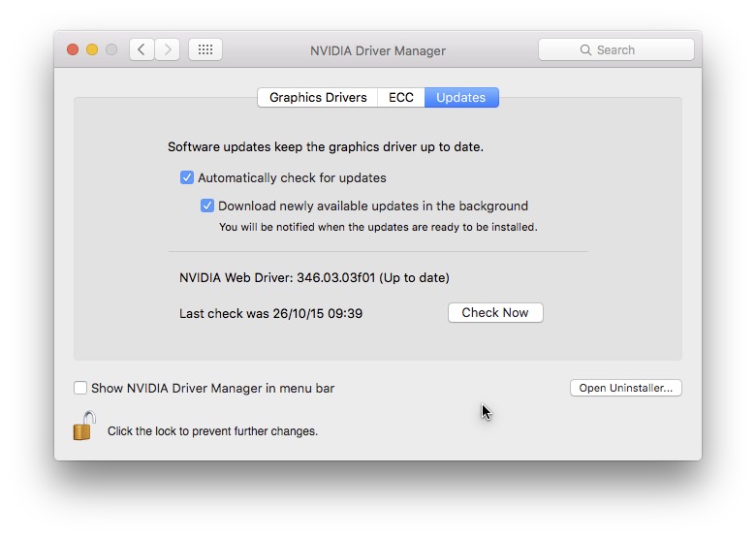Click the lock icon to prevent changes
The width and height of the screenshot is (756, 538).
[84, 426]
